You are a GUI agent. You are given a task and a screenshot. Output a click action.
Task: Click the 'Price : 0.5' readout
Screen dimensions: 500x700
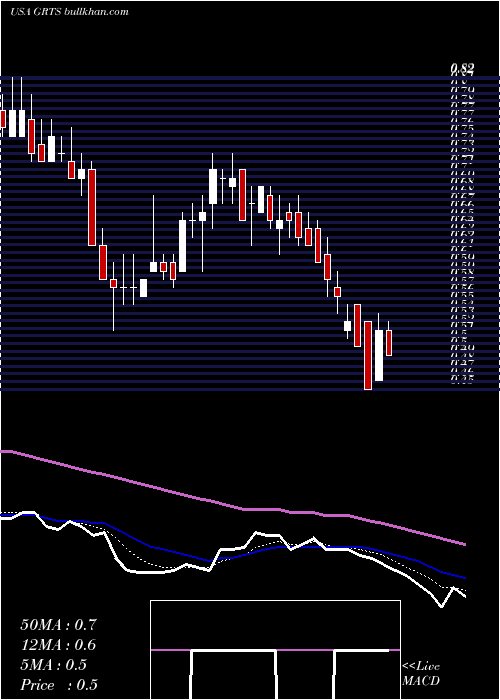coord(59,685)
